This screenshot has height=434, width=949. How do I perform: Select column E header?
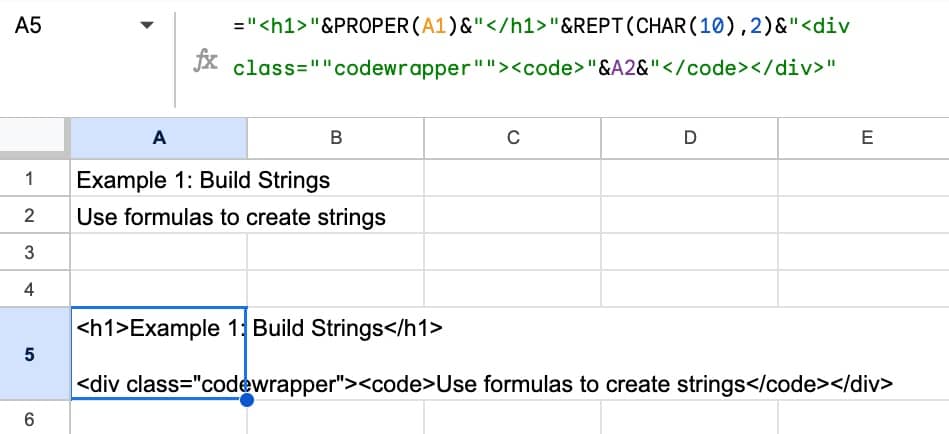coord(866,139)
